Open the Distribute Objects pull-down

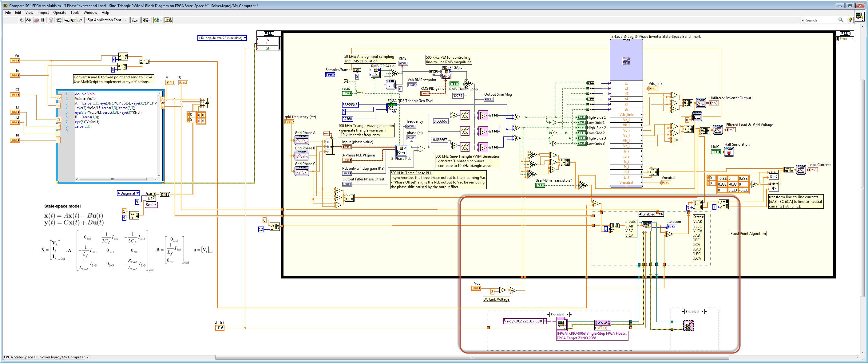click(x=147, y=20)
